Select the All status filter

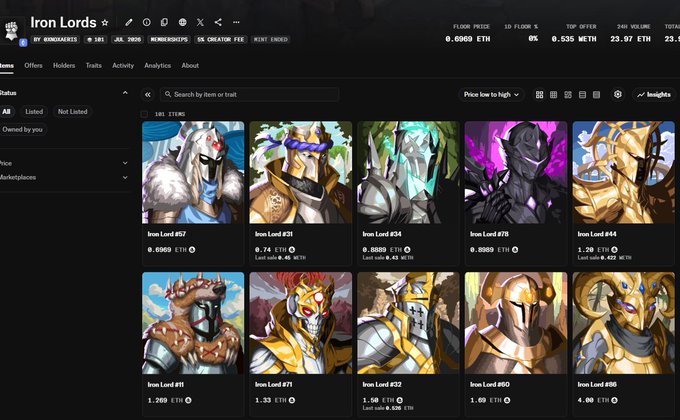tap(7, 112)
